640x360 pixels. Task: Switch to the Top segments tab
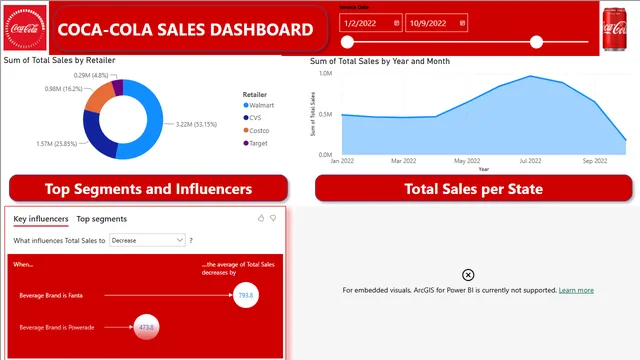(102, 219)
